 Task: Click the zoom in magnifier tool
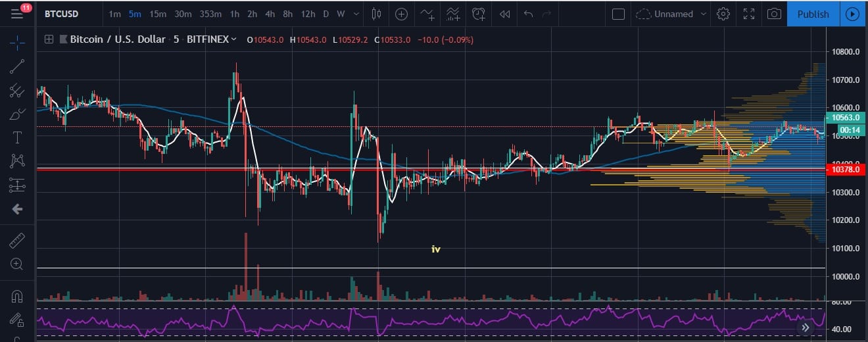pos(17,264)
